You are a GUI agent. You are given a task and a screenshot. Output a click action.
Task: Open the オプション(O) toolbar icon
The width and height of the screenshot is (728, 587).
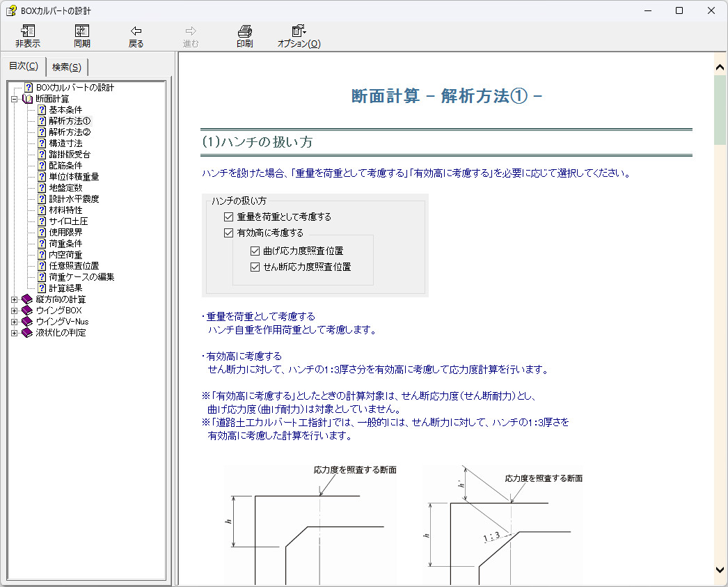coord(299,31)
